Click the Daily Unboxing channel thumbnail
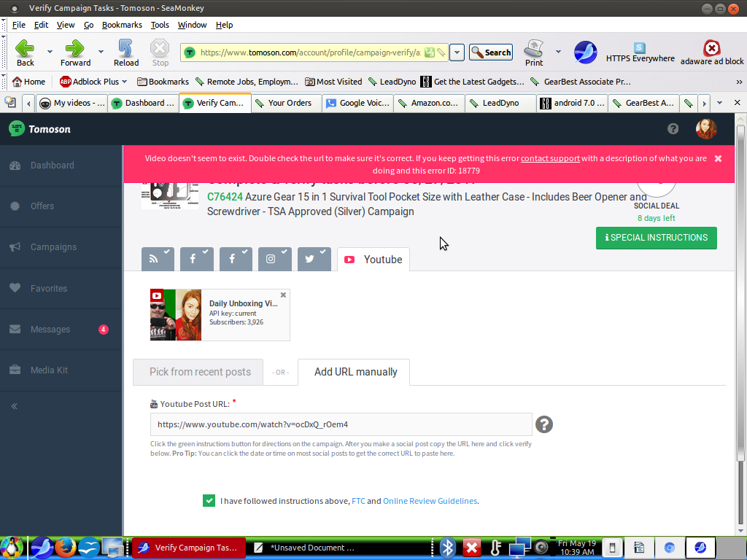The image size is (747, 560). (x=176, y=315)
